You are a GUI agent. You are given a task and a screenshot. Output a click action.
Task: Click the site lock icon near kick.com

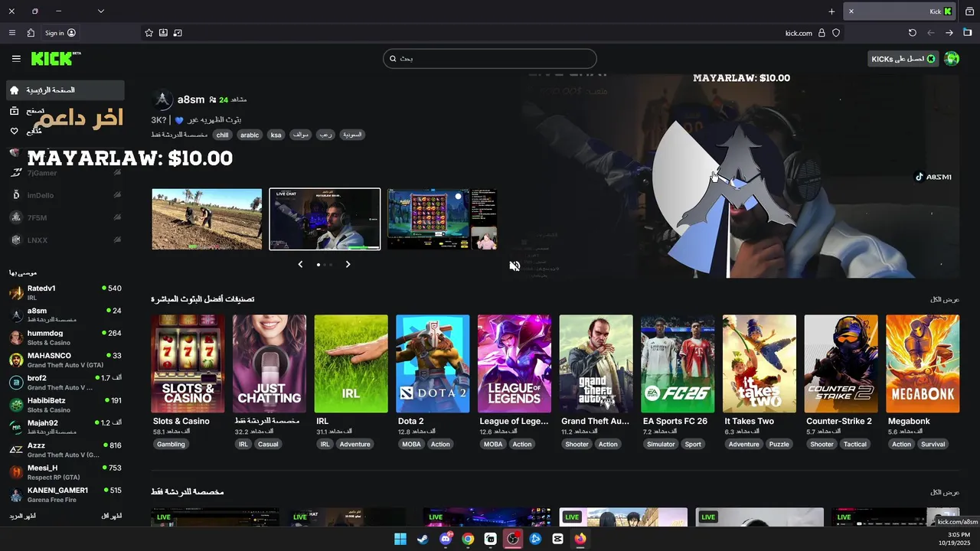822,33
